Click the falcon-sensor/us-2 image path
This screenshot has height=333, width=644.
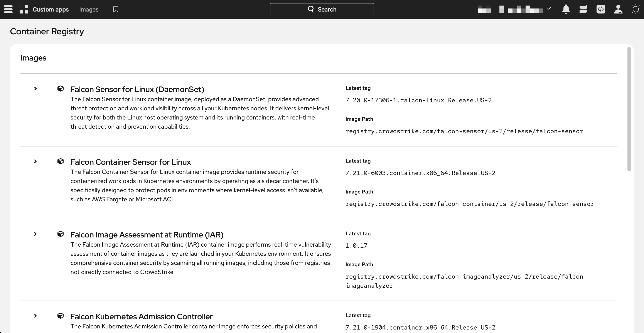point(464,131)
